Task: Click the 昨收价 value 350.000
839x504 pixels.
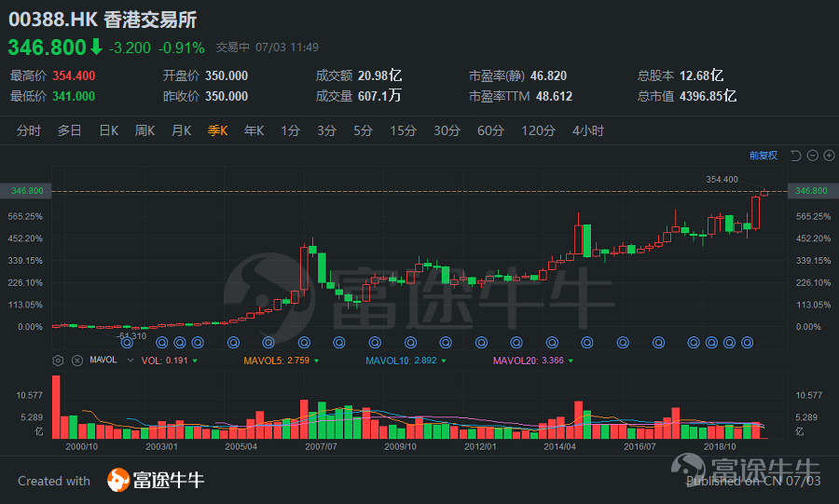Action: click(x=227, y=97)
